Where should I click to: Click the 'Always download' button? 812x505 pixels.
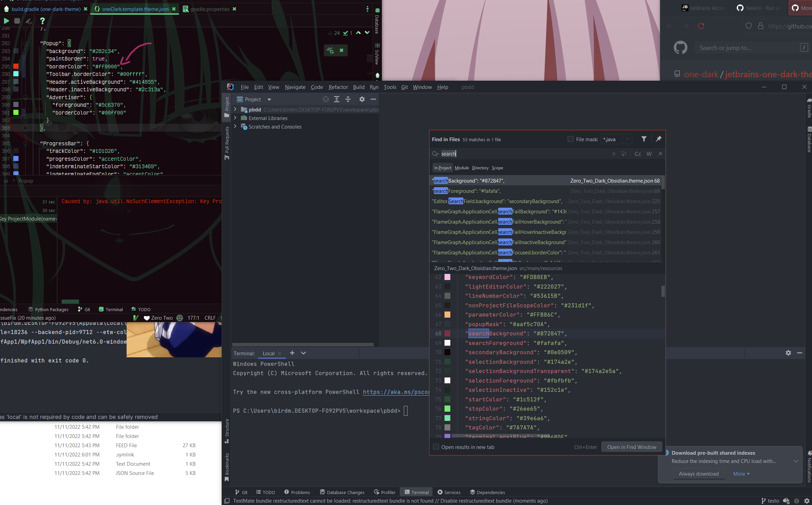699,474
